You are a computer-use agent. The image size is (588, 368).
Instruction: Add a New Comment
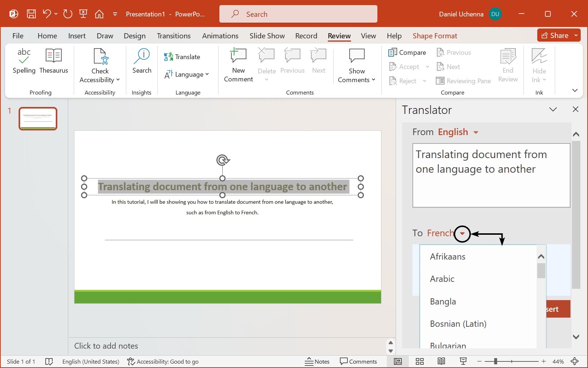238,65
